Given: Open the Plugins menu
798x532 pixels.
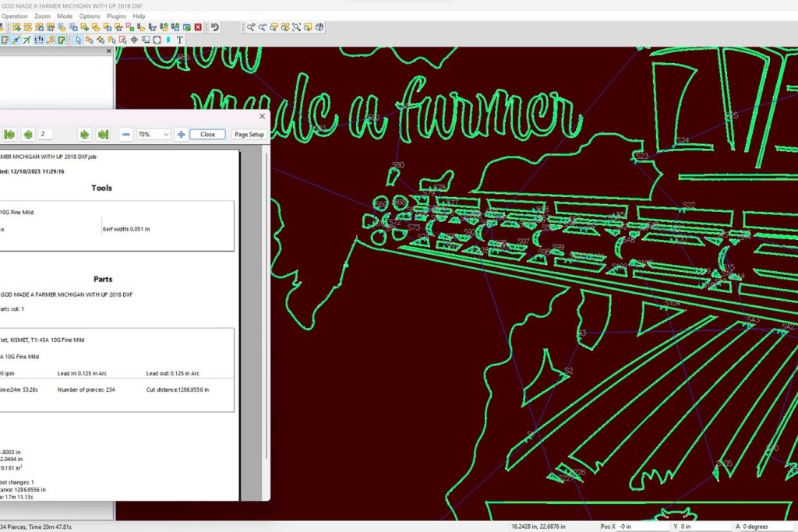Looking at the screenshot, I should tap(116, 16).
